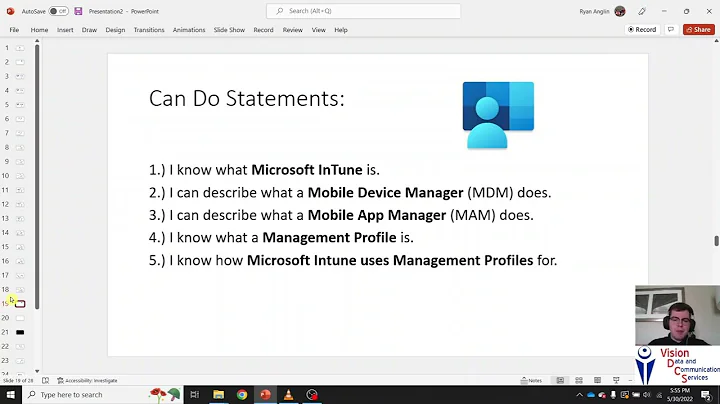Click the OneDrive cloud tray icon
This screenshot has width=720, height=404.
[x=591, y=395]
